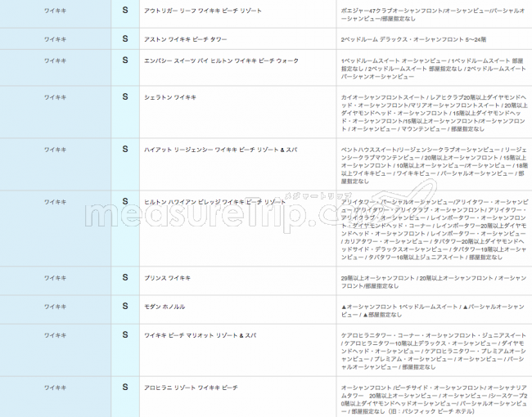Select S grade in ハイアット リージェンシー row
Screen dimensions: 532x417
(125, 149)
